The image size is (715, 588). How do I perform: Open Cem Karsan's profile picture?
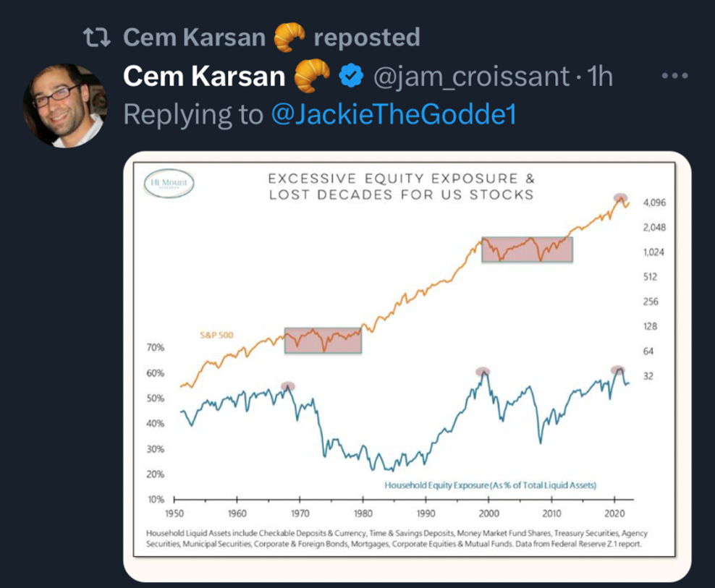tap(65, 105)
